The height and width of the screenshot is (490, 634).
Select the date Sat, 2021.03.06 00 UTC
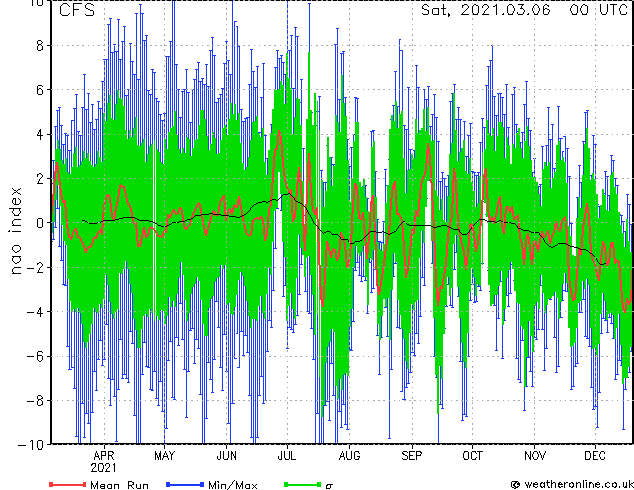(x=524, y=10)
